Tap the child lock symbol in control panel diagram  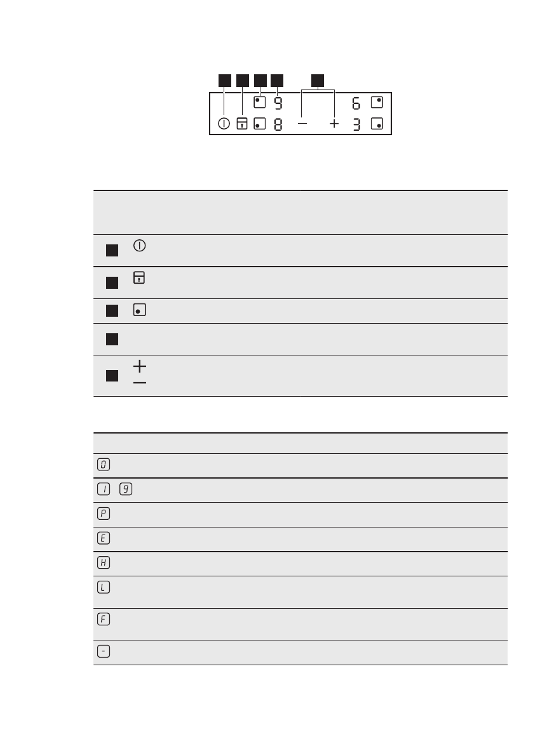(241, 124)
